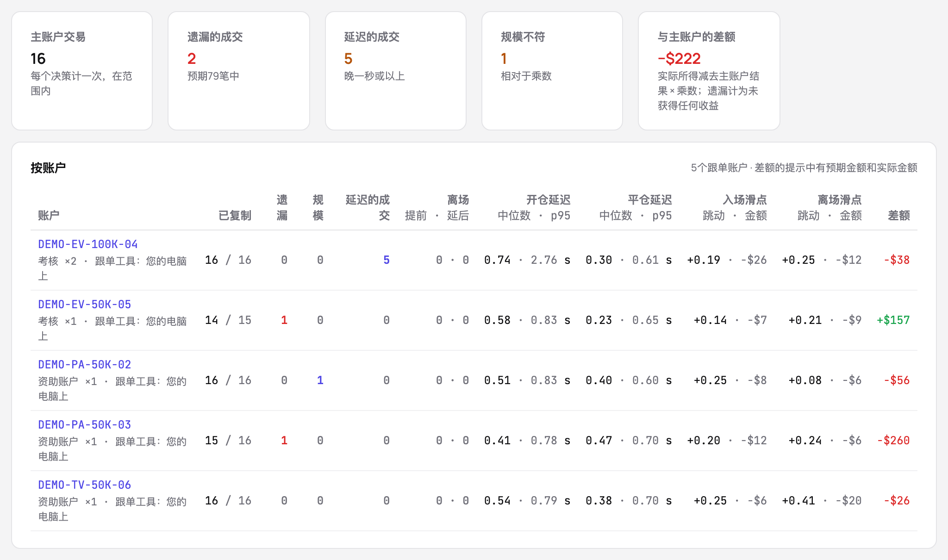The height and width of the screenshot is (560, 948).
Task: Click the 14 / 15 copied count
Action: [x=228, y=320]
